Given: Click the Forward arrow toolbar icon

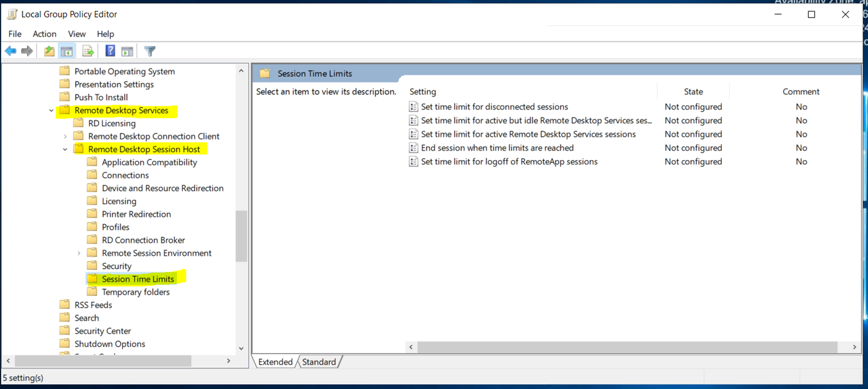Looking at the screenshot, I should pyautogui.click(x=27, y=51).
